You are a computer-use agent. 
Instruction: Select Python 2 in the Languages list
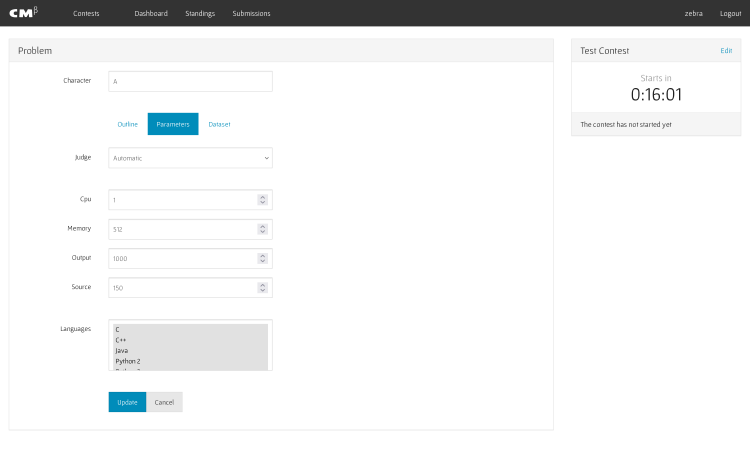pyautogui.click(x=127, y=361)
